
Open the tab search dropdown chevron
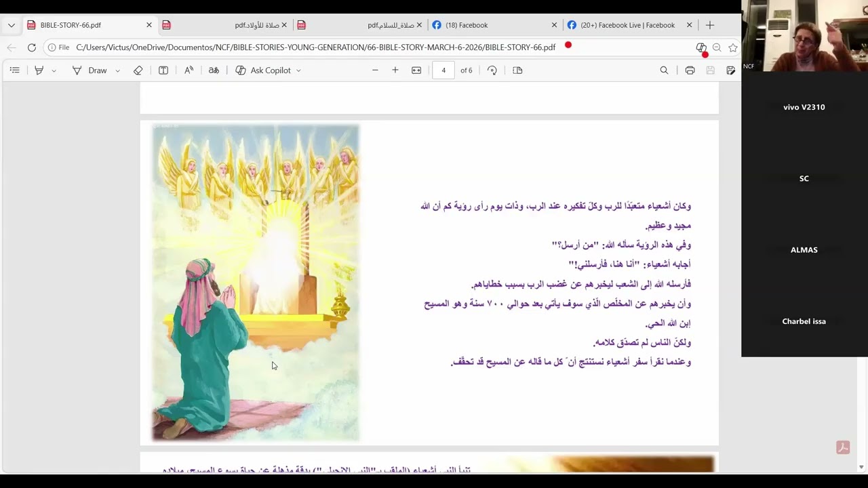point(11,25)
